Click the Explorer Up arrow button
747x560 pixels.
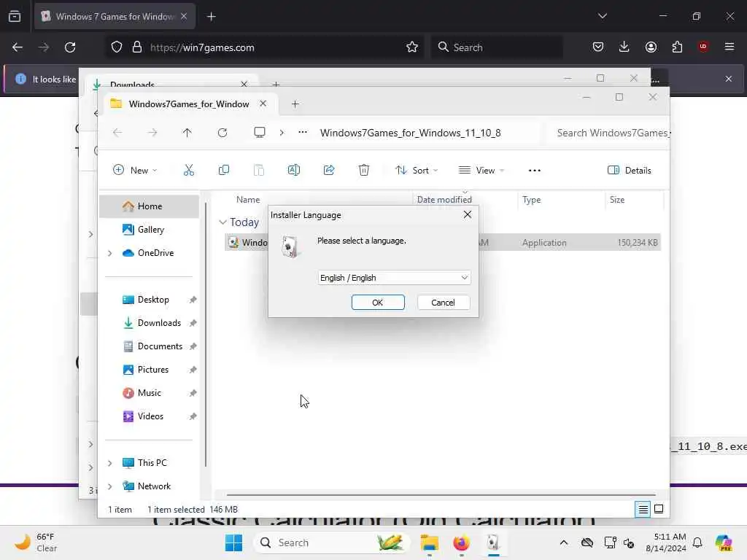(187, 133)
